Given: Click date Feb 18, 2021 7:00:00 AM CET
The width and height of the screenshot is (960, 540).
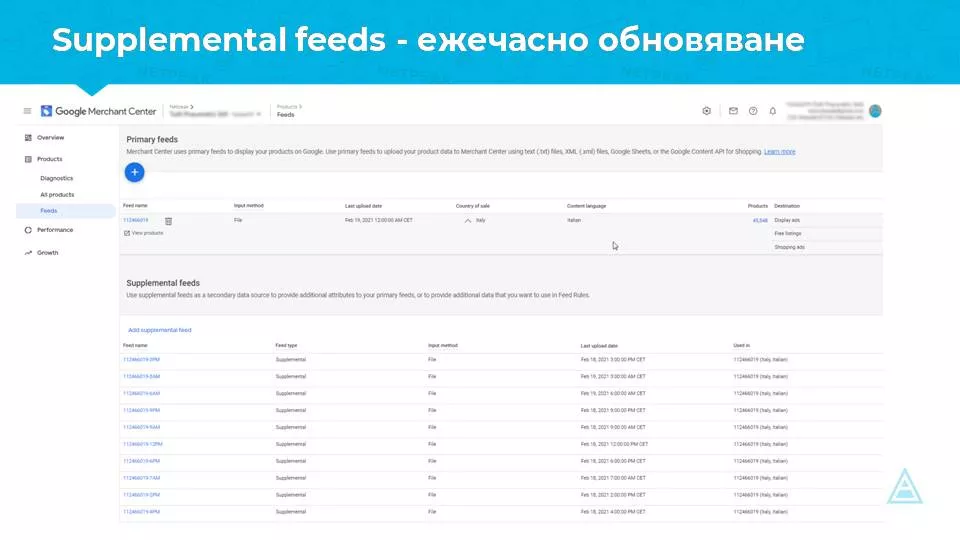Looking at the screenshot, I should [613, 478].
